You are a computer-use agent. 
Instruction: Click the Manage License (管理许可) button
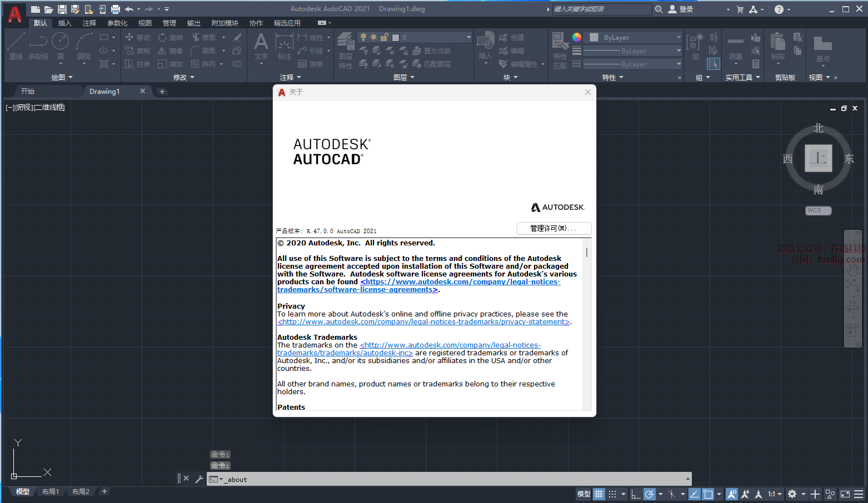553,228
